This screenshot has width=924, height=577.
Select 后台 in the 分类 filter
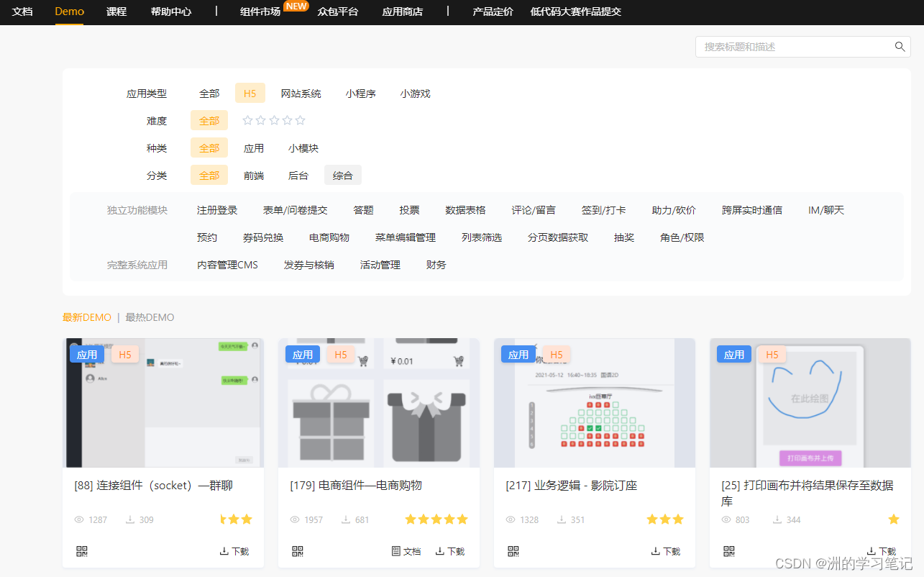pos(298,176)
